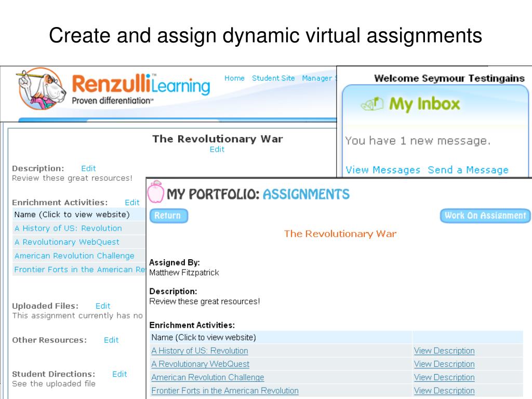532x399 pixels.
Task: Click black 'The Revolutionary War' teacher-view title
Action: coord(218,139)
